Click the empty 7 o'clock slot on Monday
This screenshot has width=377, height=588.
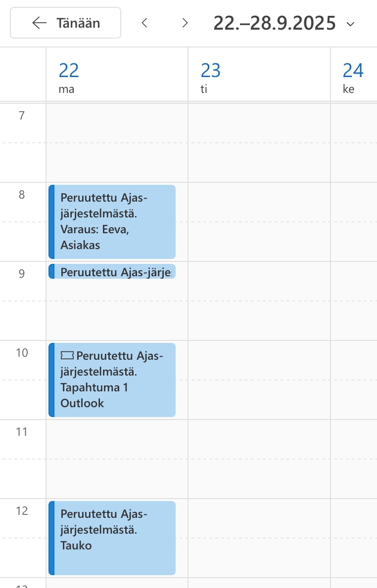point(117,142)
